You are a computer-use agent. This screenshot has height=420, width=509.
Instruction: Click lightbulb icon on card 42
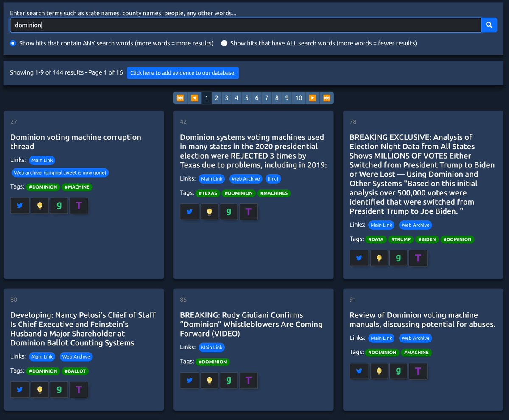tap(210, 212)
